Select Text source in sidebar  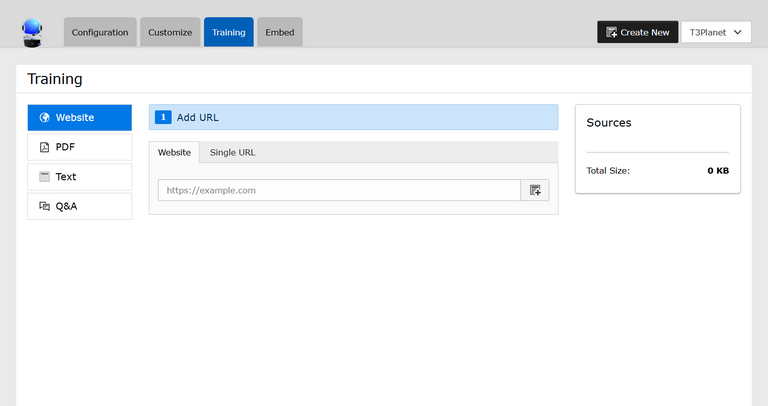(x=79, y=177)
